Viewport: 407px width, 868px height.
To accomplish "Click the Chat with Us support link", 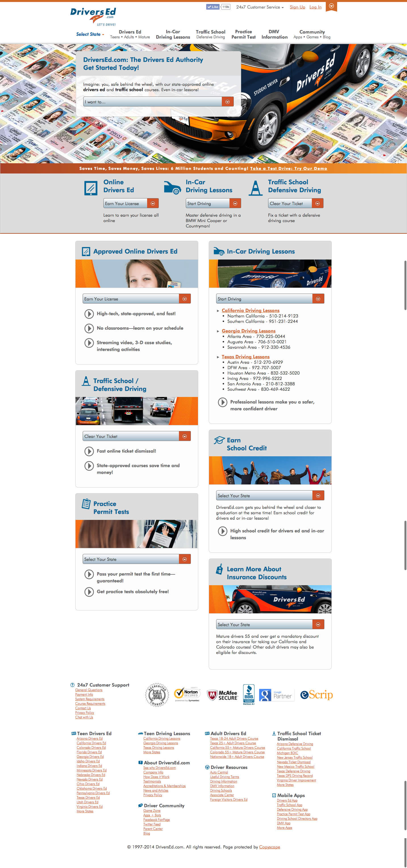I will [84, 717].
